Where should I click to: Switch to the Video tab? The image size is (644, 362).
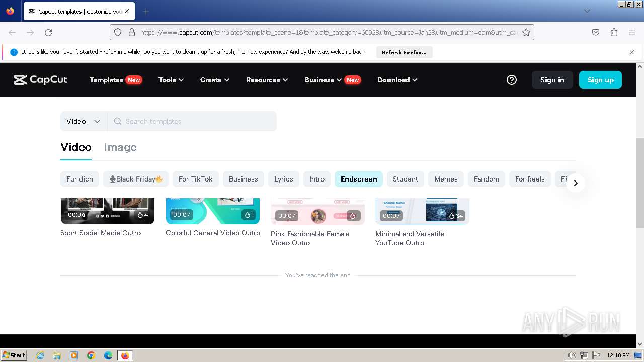coord(76,147)
